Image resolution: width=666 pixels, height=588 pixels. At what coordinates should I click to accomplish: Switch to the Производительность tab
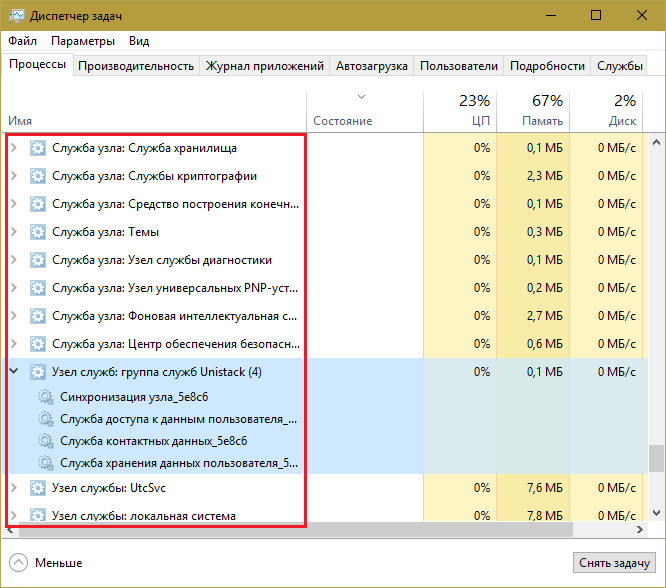pyautogui.click(x=136, y=66)
